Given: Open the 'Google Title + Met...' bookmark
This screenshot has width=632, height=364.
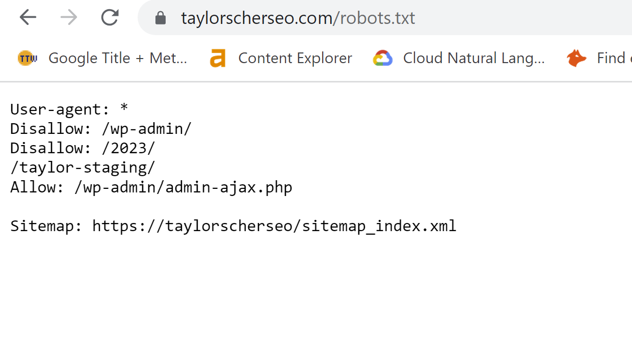Looking at the screenshot, I should tap(118, 58).
